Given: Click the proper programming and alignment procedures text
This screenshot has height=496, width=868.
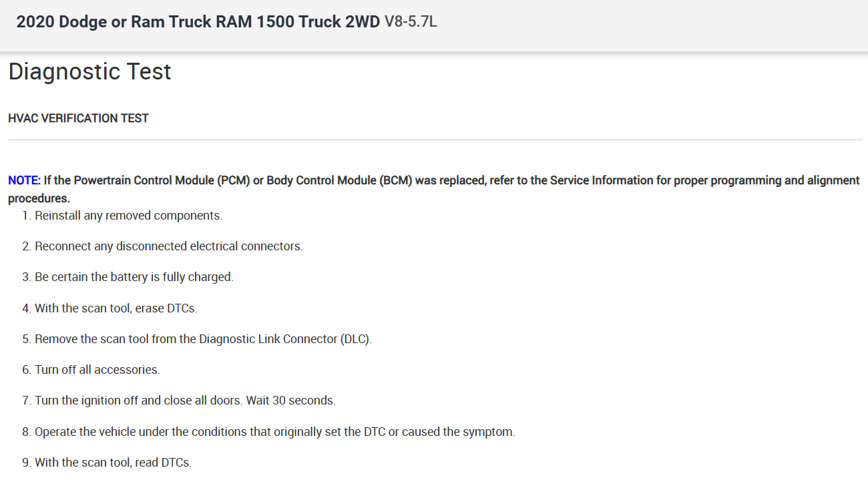Looking at the screenshot, I should point(767,180).
